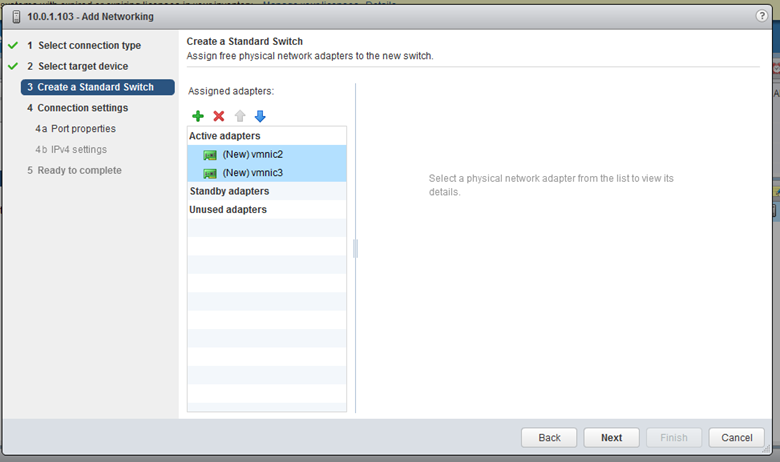Click the vmnic3 network card icon
780x462 pixels.
pyautogui.click(x=210, y=174)
